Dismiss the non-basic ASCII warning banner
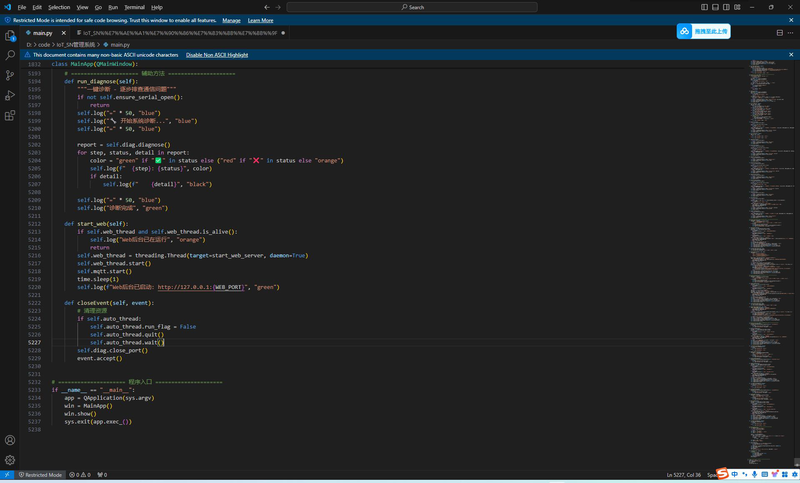 click(x=791, y=55)
